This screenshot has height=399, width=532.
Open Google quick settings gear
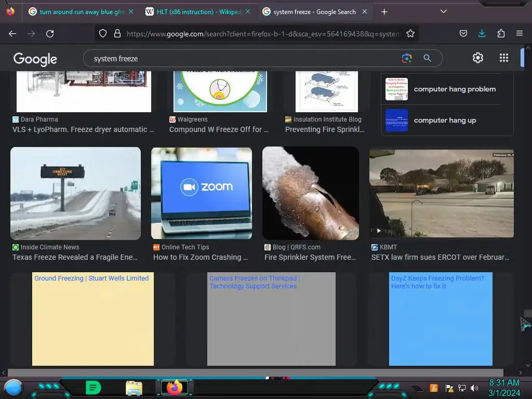pos(478,58)
